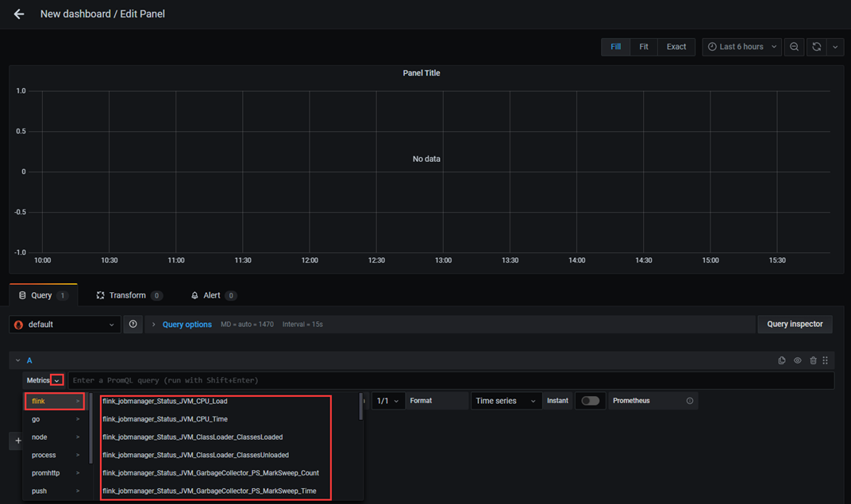The width and height of the screenshot is (851, 504).
Task: Select the go metrics category
Action: 54,419
